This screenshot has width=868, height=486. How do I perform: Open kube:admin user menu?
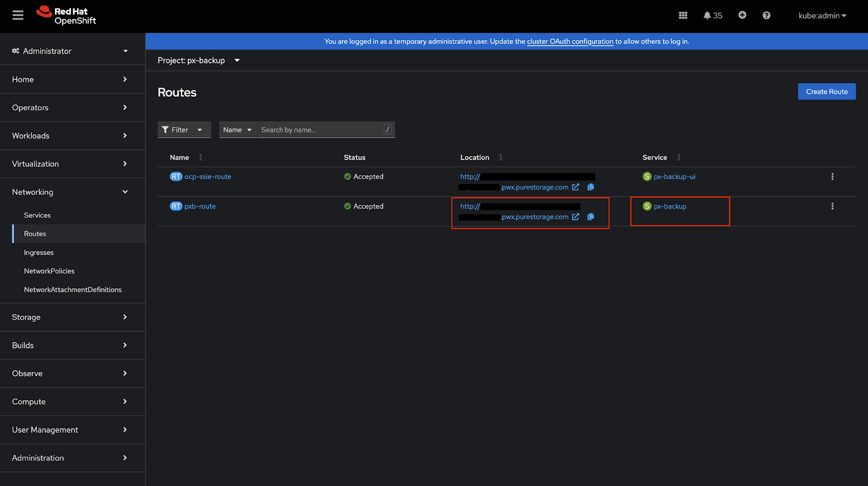(821, 16)
